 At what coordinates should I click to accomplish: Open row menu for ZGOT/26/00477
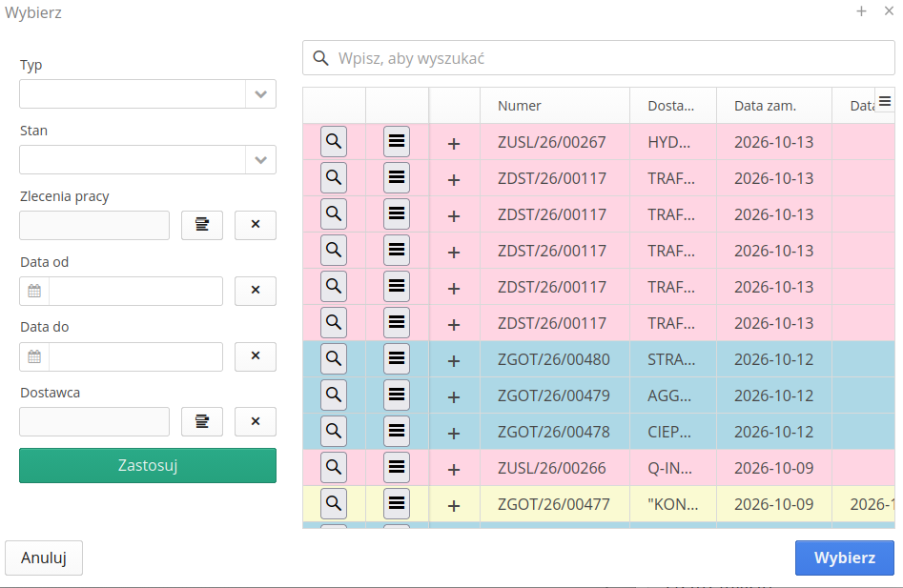click(x=397, y=504)
